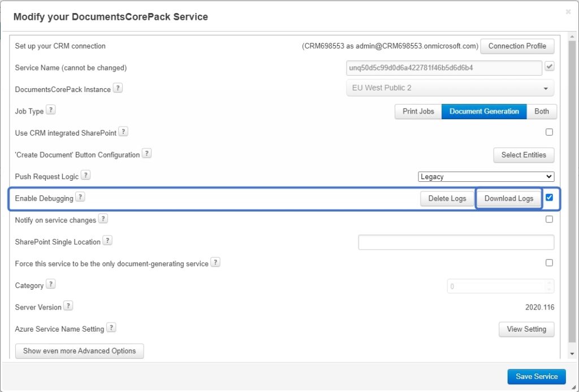Show help for Azure Service Name Setting
Image resolution: width=579 pixels, height=392 pixels.
(111, 328)
